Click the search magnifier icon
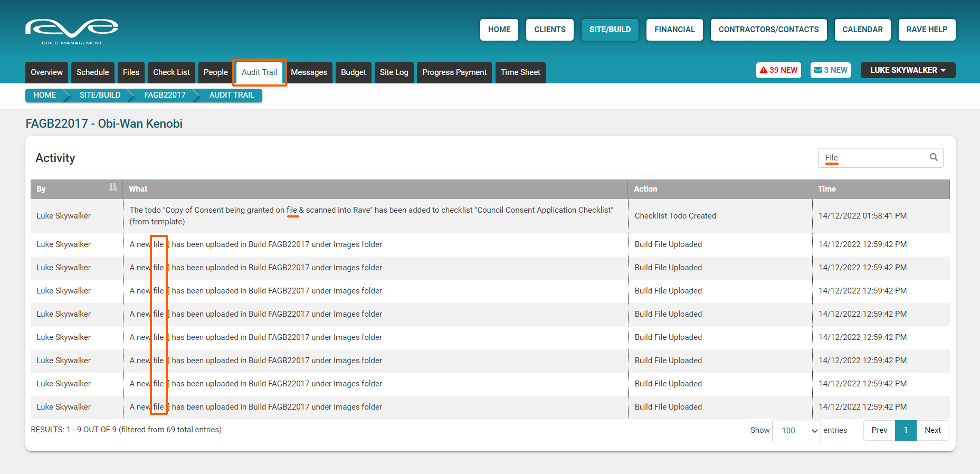 [x=934, y=157]
